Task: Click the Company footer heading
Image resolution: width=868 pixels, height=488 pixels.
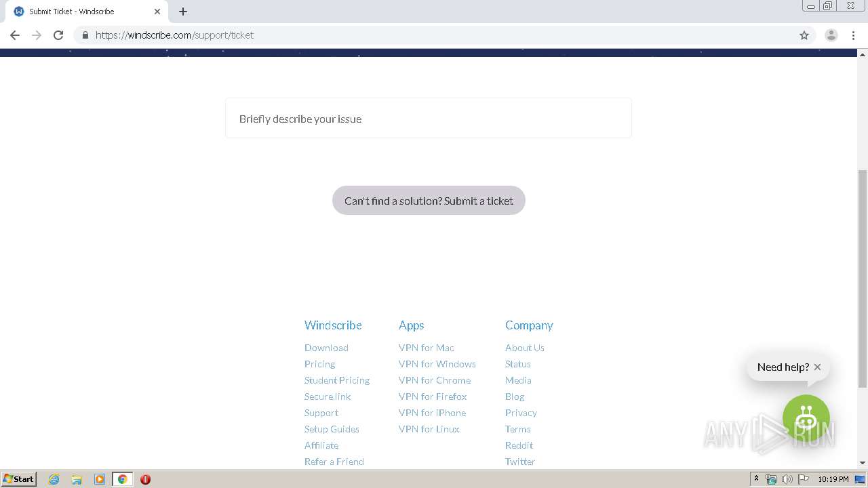Action: pos(529,325)
